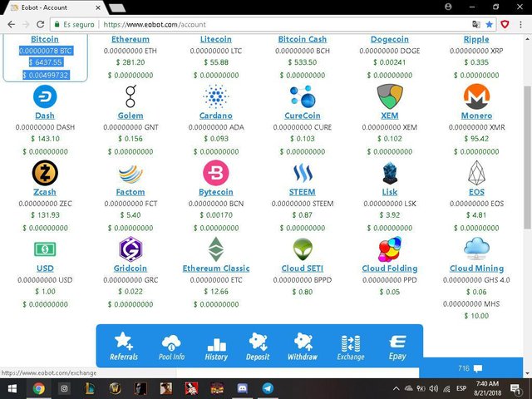
Task: Click the browser back arrow
Action: (x=11, y=24)
